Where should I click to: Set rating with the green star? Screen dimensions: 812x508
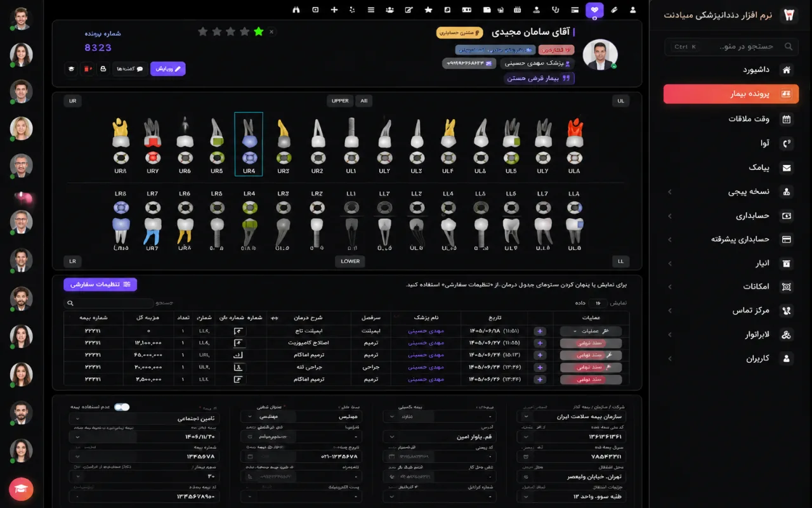[x=258, y=31]
